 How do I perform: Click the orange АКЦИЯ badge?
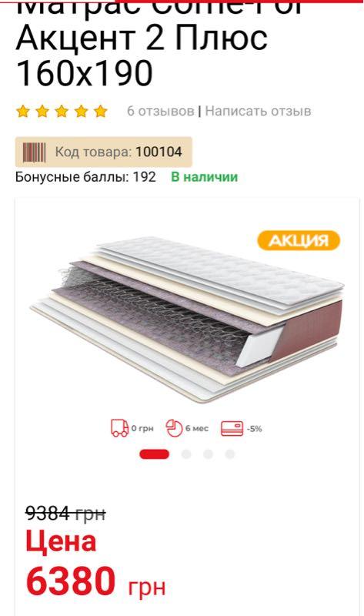click(x=299, y=240)
